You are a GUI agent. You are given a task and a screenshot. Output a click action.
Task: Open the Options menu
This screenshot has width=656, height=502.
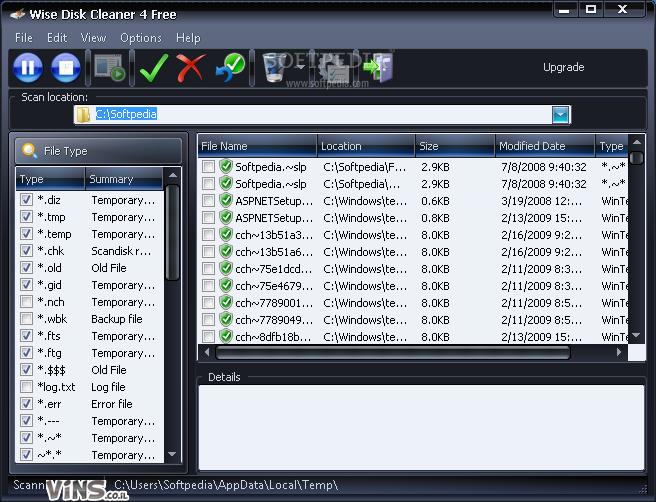(141, 38)
